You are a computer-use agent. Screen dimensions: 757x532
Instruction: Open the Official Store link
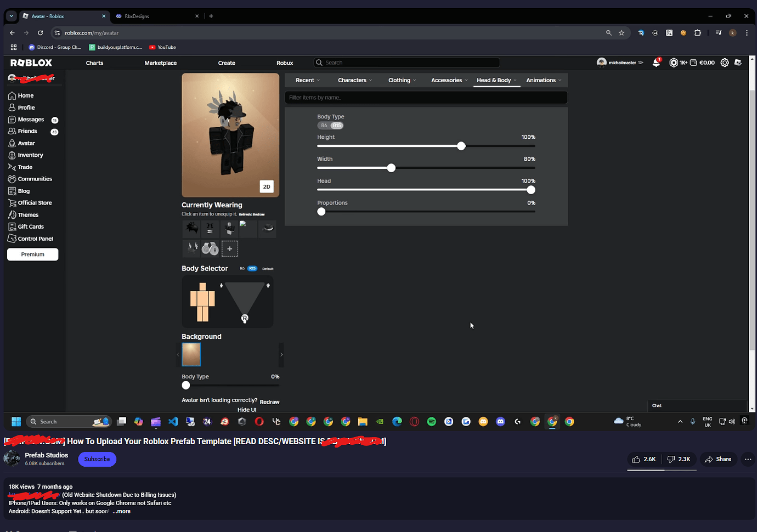coord(30,203)
